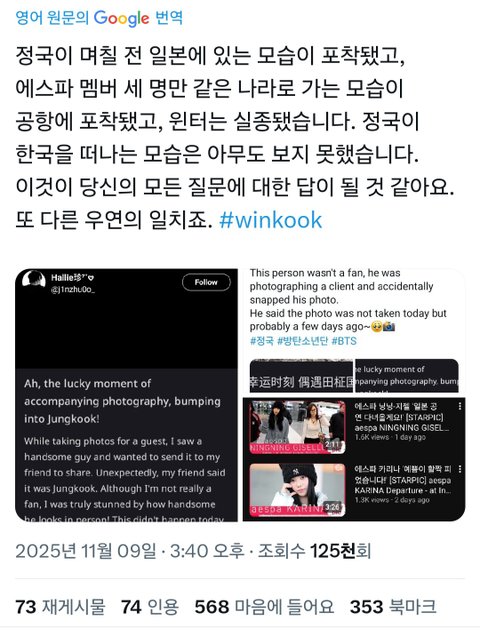Open Hallie's profile avatar
480x636 pixels.
click(x=34, y=279)
